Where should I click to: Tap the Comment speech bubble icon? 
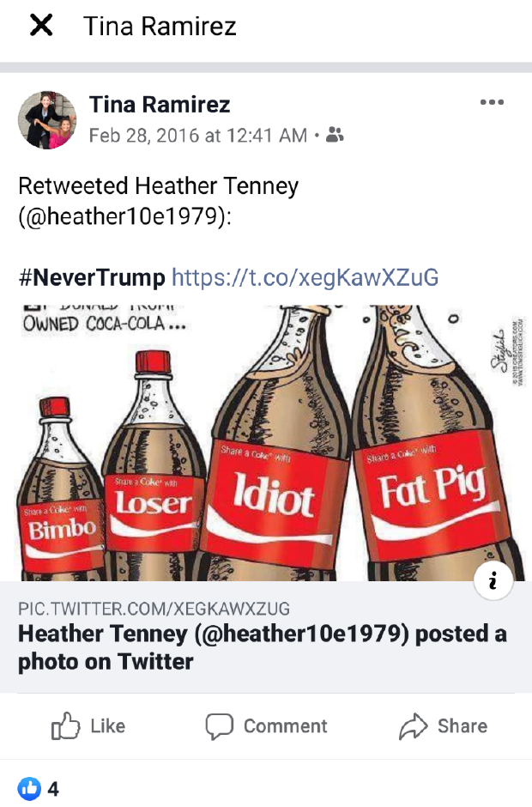coord(219,726)
